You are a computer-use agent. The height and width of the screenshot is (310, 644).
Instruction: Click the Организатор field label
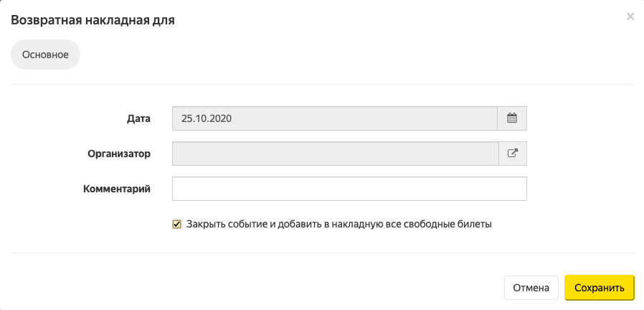pos(119,154)
